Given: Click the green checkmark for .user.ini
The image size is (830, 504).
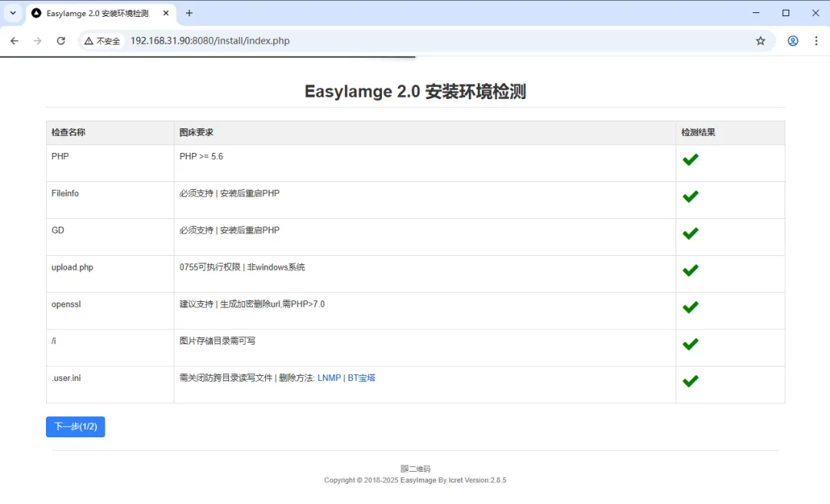Looking at the screenshot, I should [690, 380].
